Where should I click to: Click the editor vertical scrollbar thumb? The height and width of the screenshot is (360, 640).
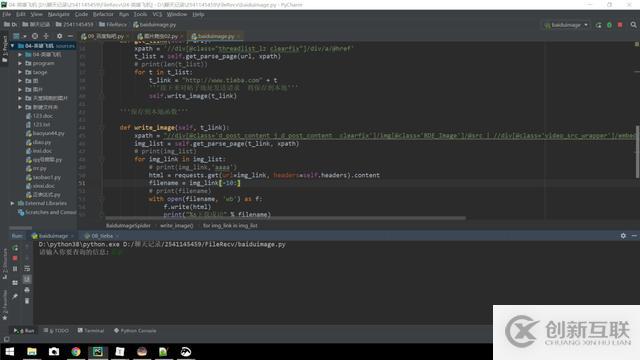point(637,152)
